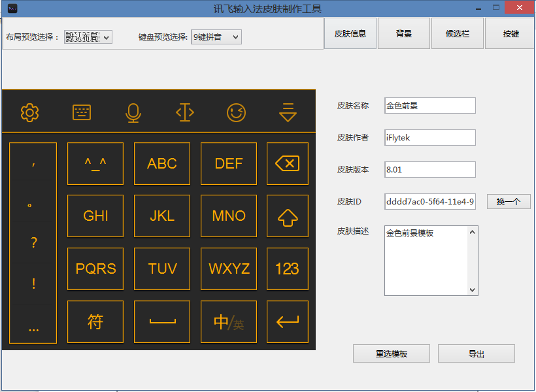Click the PQRS key in keyboard preview
Screen dimensions: 536x392
pos(95,269)
